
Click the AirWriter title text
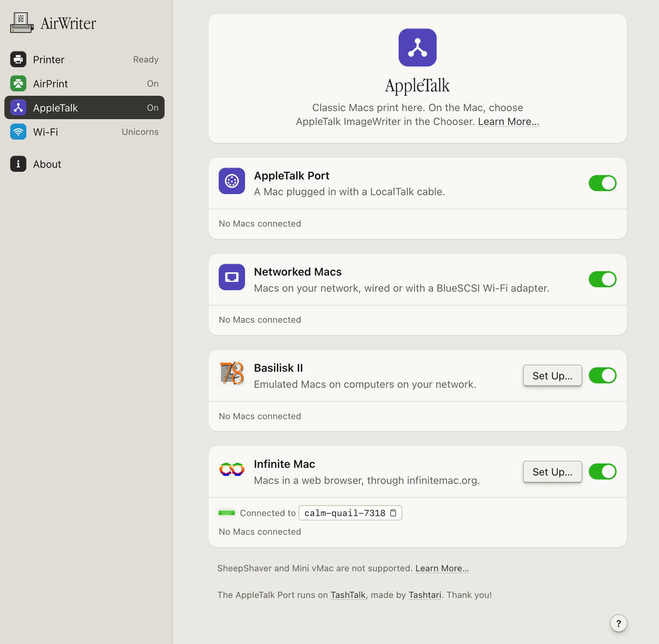[68, 23]
